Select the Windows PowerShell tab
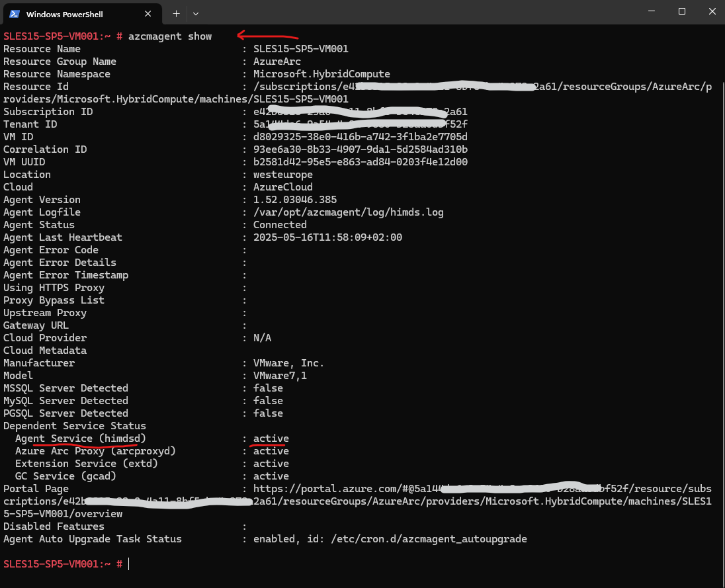The height and width of the screenshot is (588, 725). tap(82, 14)
